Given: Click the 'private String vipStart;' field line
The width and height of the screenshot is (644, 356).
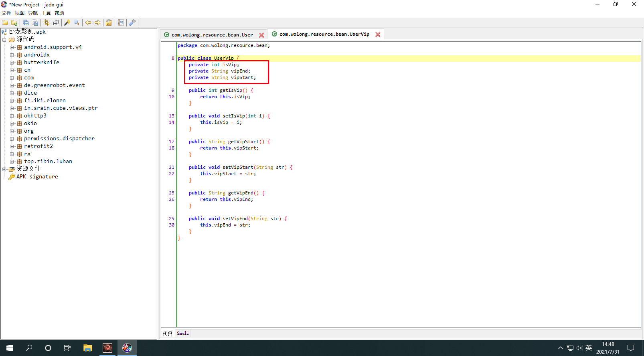Looking at the screenshot, I should click(222, 78).
